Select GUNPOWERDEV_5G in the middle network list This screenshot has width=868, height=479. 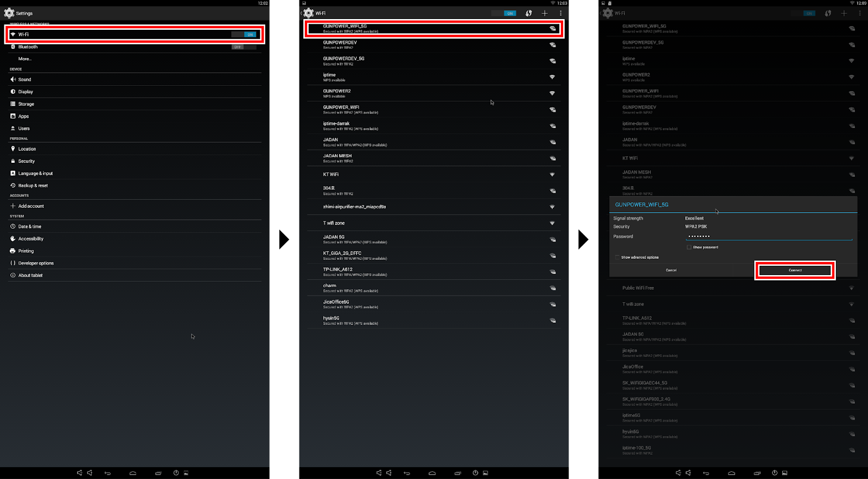(x=434, y=61)
